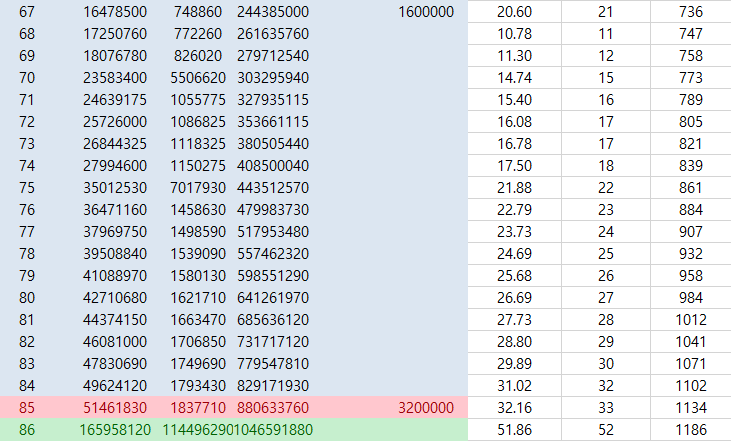The image size is (731, 441).
Task: Click the green value 165958120
Action: pyautogui.click(x=115, y=430)
